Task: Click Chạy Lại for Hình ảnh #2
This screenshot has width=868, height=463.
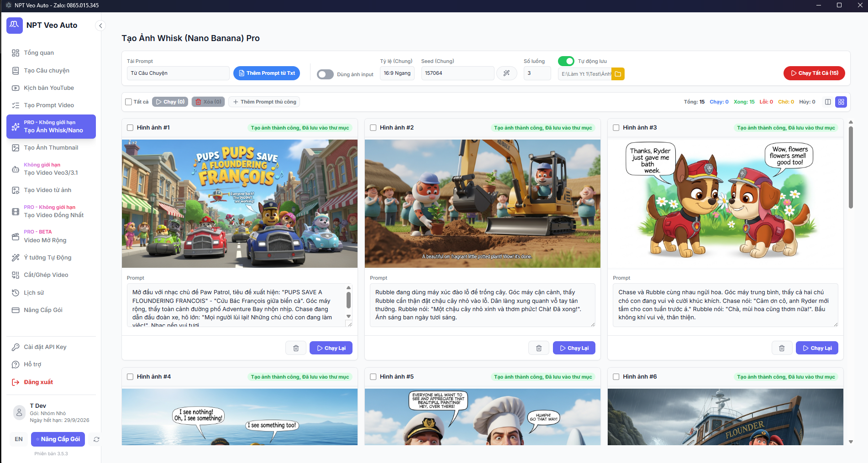Action: 574,348
